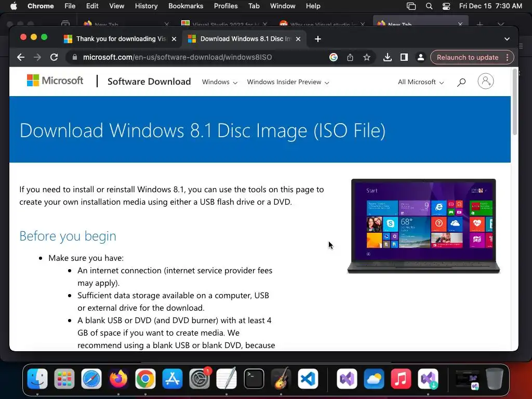Screen dimensions: 532x399
Task: Click the Chrome back arrow
Action: pyautogui.click(x=21, y=57)
